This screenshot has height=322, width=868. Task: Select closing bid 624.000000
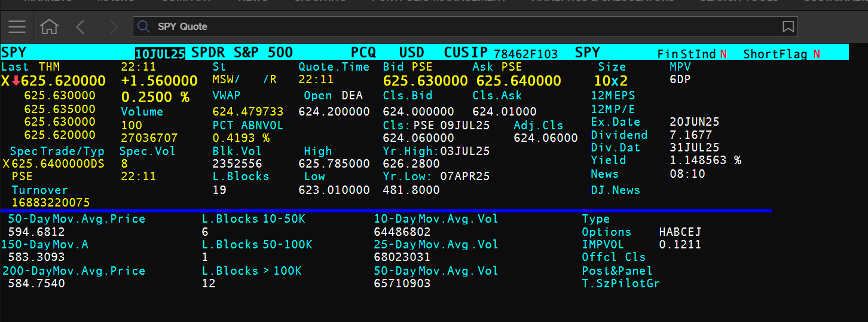[x=418, y=111]
